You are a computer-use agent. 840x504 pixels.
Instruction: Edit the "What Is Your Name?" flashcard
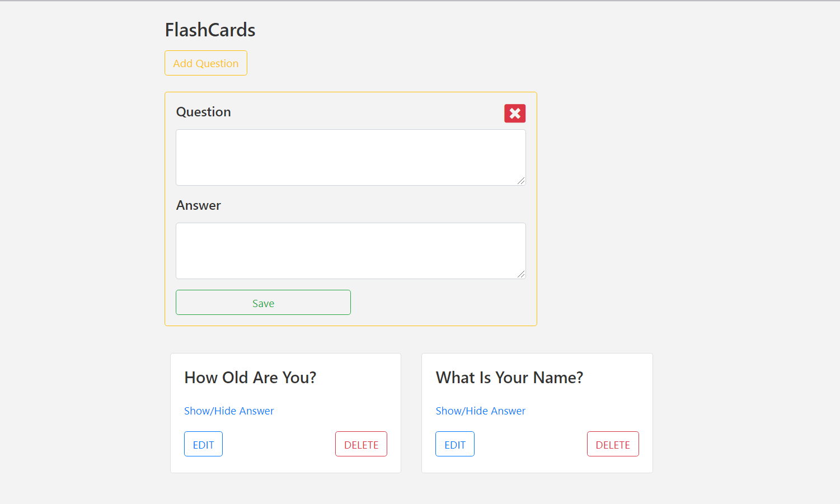[x=454, y=444]
